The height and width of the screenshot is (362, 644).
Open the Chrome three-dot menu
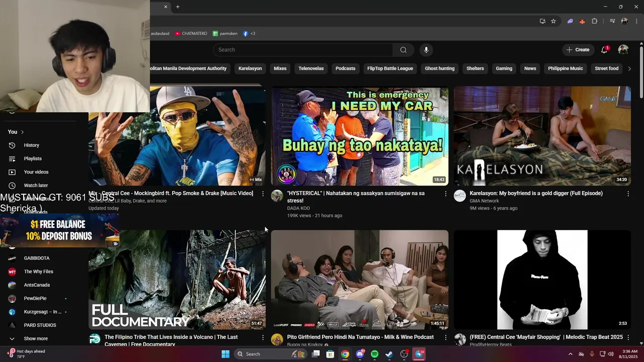click(x=636, y=21)
